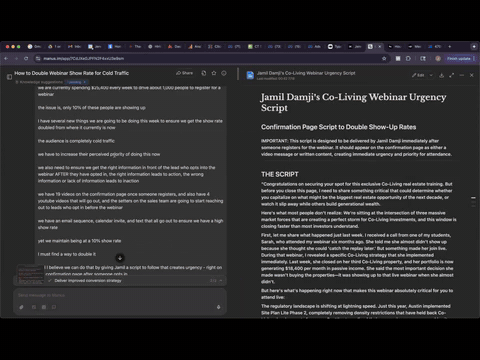Open the browser extensions puzzle icon

point(408,58)
